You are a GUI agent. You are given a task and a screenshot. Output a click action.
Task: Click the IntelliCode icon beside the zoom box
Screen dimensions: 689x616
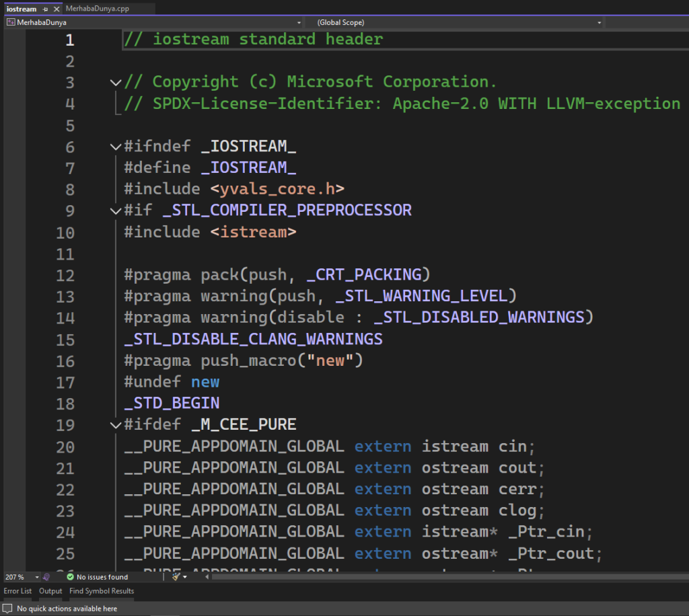pos(46,577)
